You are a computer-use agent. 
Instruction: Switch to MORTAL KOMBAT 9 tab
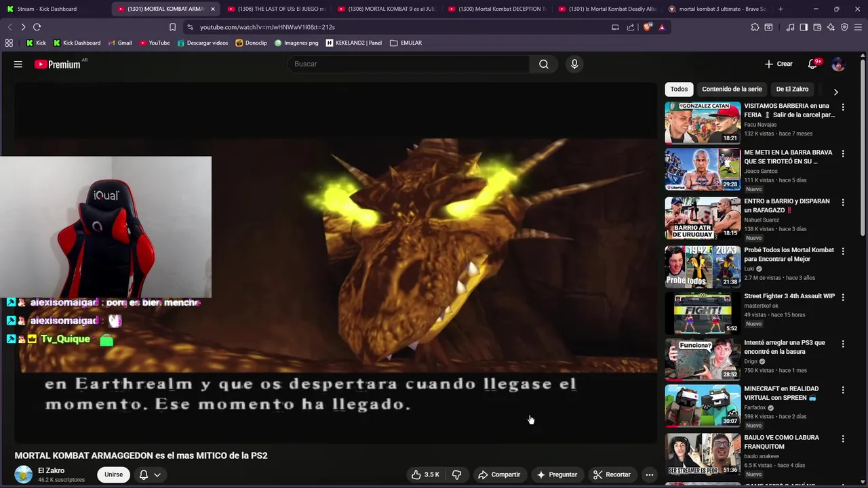point(387,9)
